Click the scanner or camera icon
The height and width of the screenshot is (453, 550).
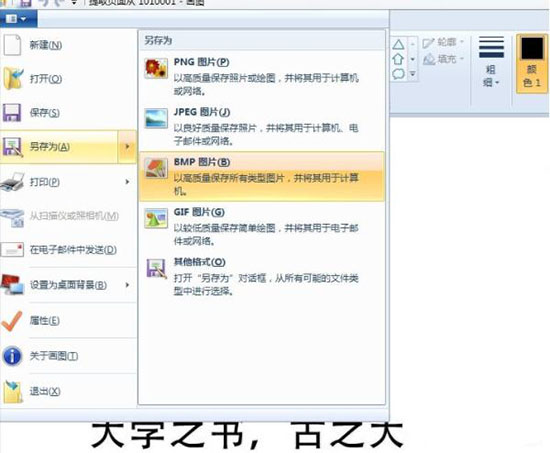coord(13,217)
